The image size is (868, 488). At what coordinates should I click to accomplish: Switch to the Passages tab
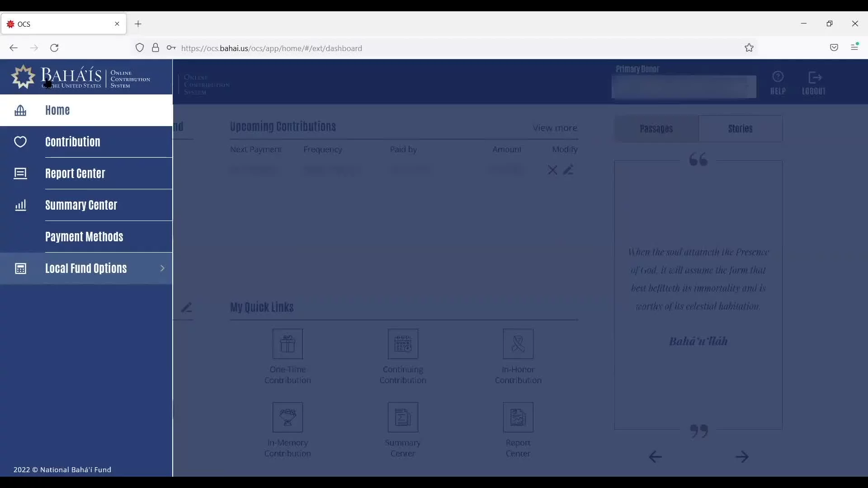pos(656,128)
